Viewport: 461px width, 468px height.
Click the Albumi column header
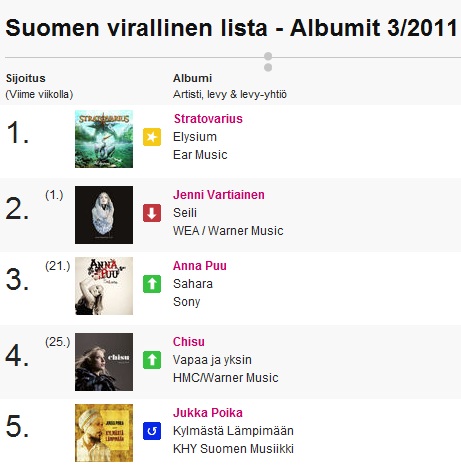click(x=192, y=78)
